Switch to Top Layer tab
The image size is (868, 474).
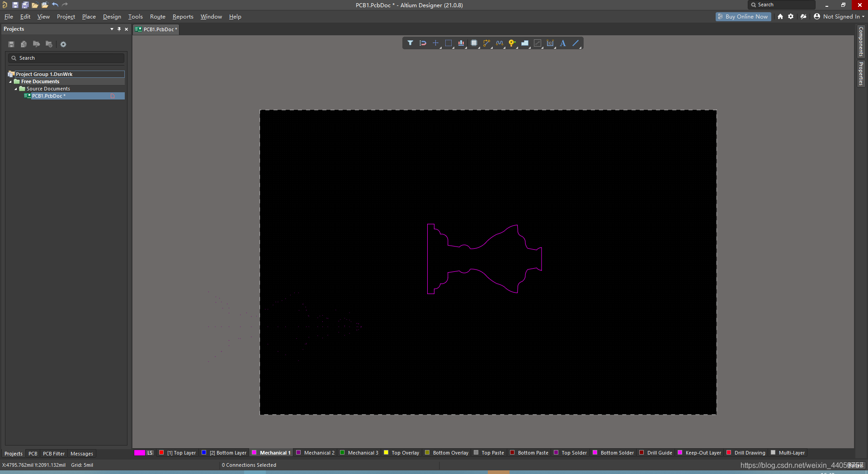coord(177,453)
